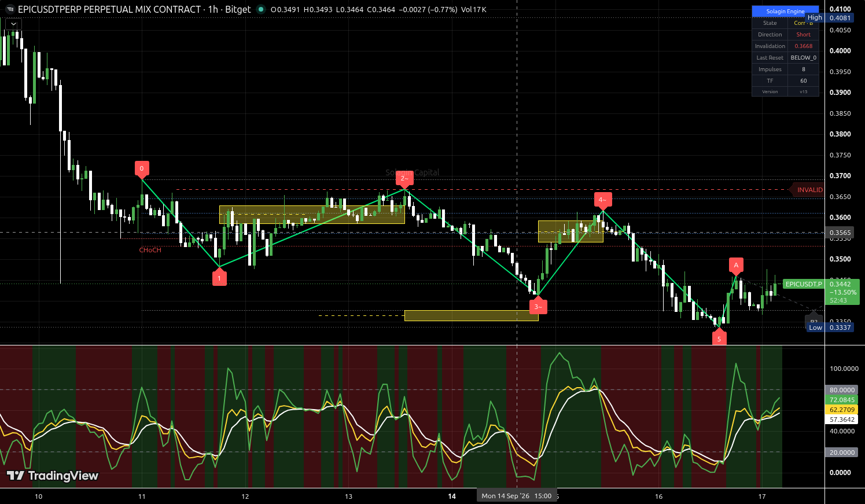Click the Solagin Capital watermark label near wave 2~
The image size is (865, 504).
[413, 172]
